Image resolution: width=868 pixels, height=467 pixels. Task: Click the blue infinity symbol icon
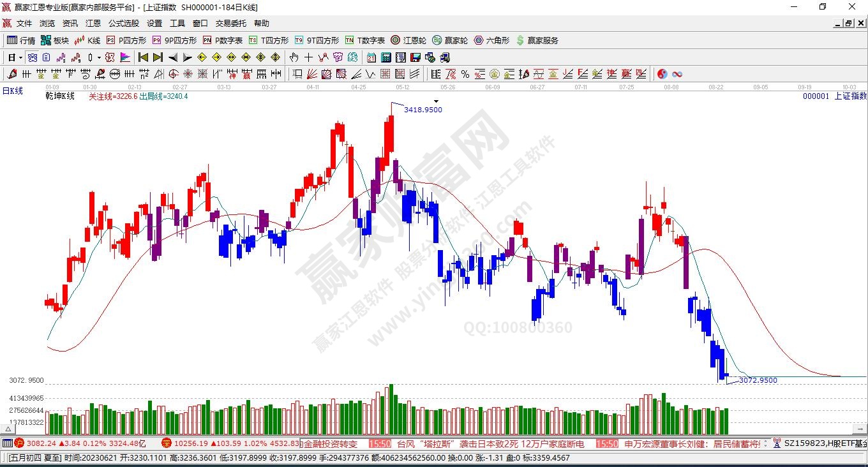pos(677,74)
